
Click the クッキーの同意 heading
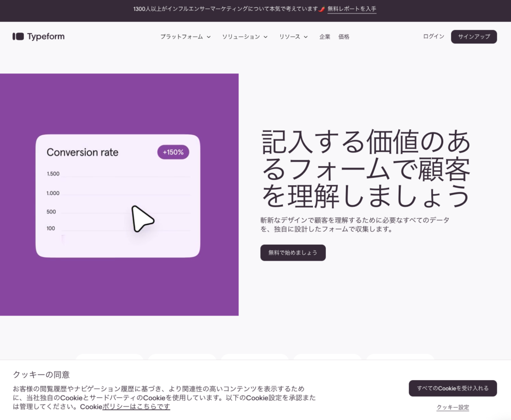[41, 375]
